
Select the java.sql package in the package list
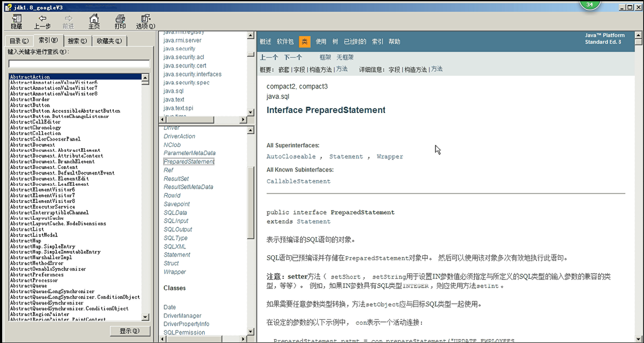(173, 91)
